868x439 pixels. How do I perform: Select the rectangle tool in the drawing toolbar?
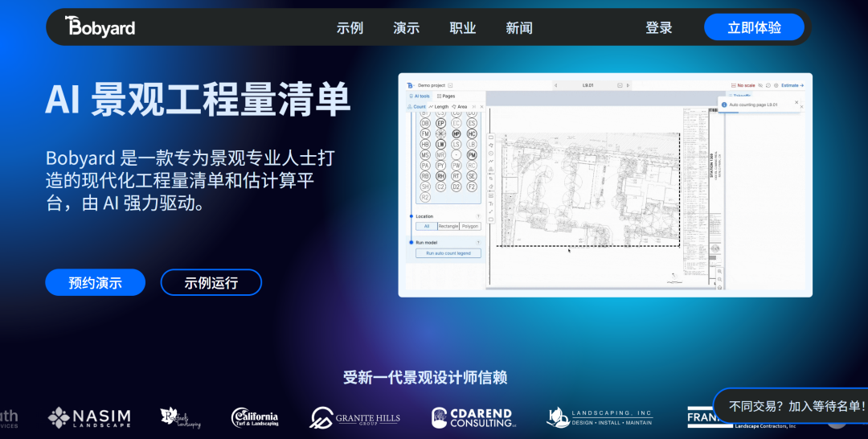click(491, 137)
